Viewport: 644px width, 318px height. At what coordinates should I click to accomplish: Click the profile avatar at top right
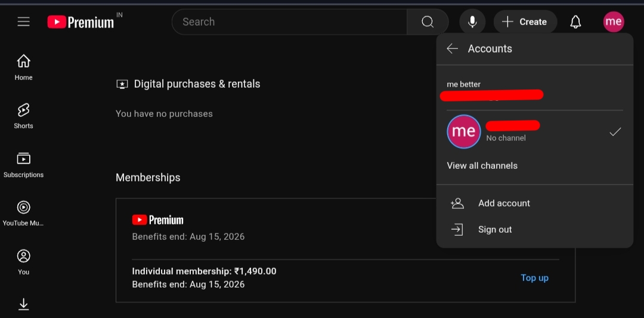[x=614, y=22]
